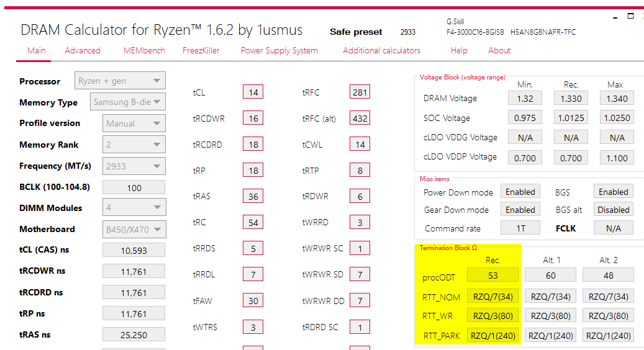Click Gear Down mode Enabled field
The height and width of the screenshot is (350, 644).
[520, 210]
